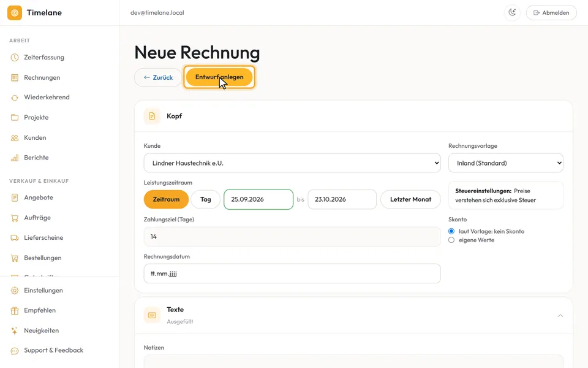Click the Wiederkehrend refresh icon
This screenshot has width=588, height=368.
15,98
